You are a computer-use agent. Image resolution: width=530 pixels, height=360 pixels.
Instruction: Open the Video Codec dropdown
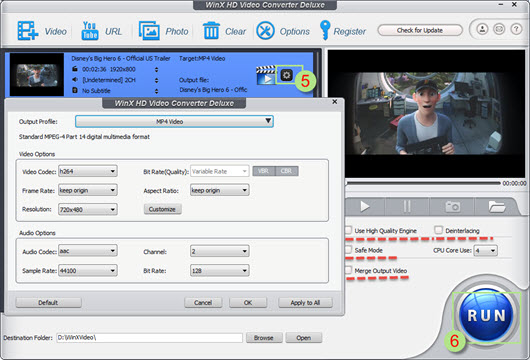tap(88, 171)
